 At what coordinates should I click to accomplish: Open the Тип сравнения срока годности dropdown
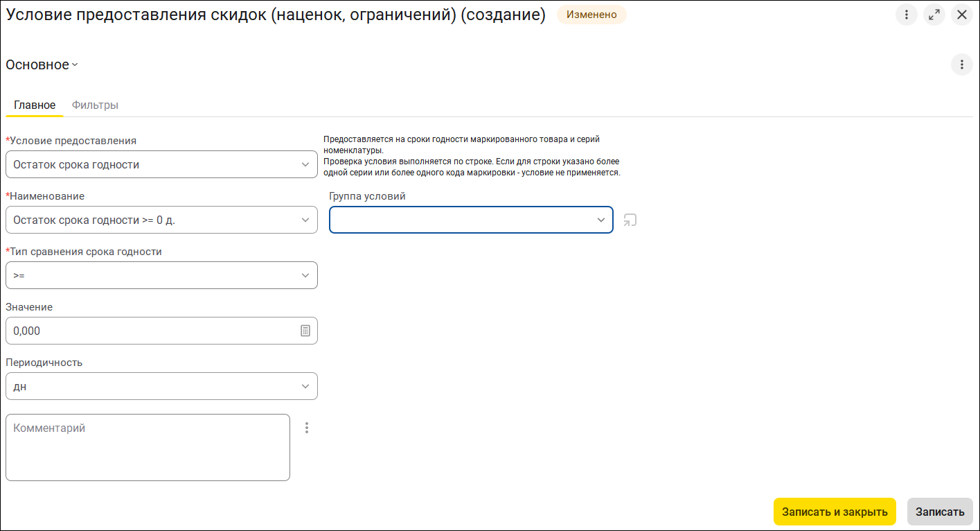tap(305, 275)
